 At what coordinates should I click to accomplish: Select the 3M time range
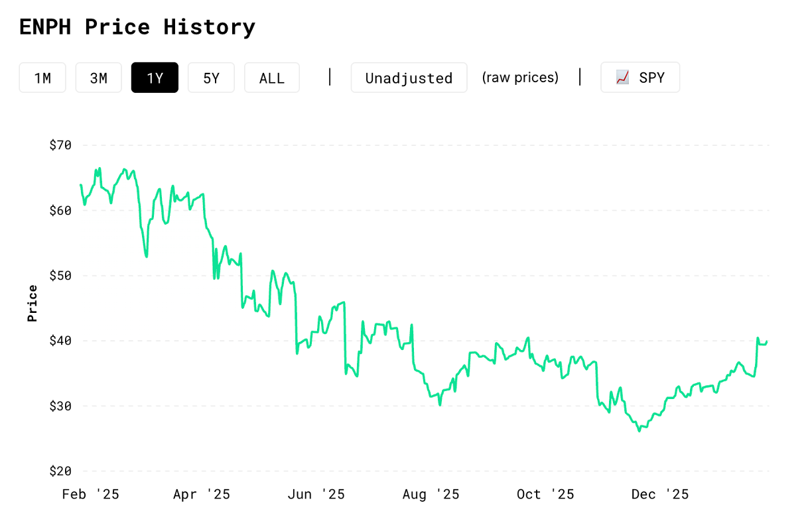99,78
